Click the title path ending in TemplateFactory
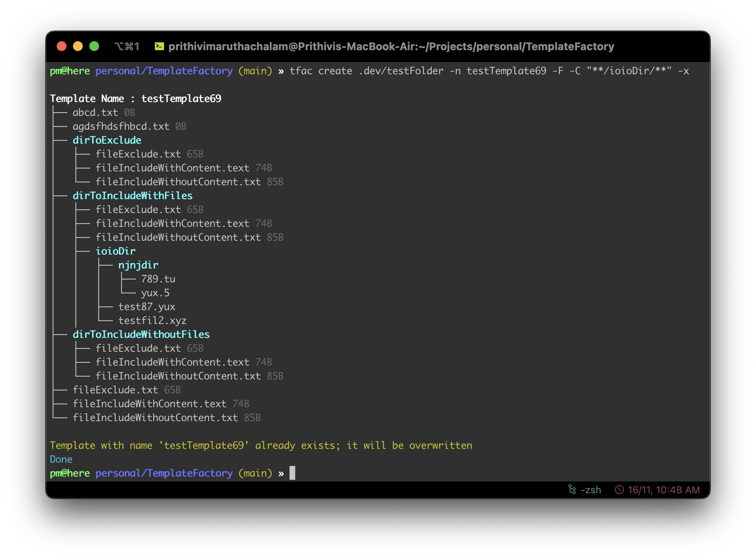Image resolution: width=756 pixels, height=559 pixels. (x=391, y=47)
